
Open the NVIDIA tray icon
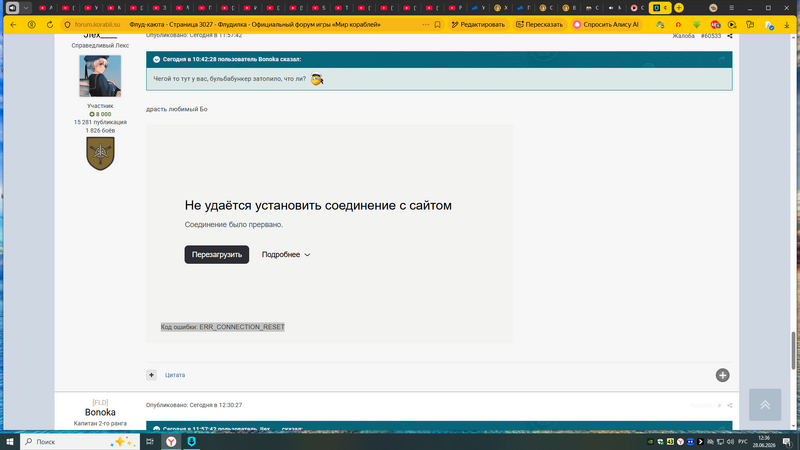651,442
